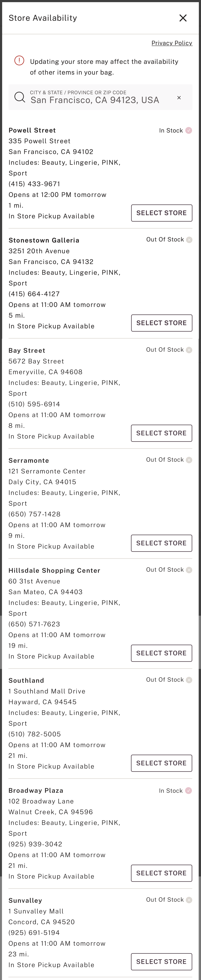Click the Out Of Stock icon for Hillsdale
The height and width of the screenshot is (980, 201).
[x=189, y=570]
